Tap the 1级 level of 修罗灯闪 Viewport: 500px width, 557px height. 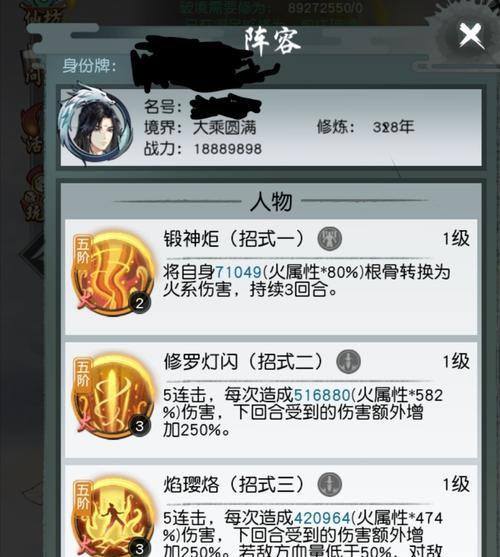tap(456, 361)
